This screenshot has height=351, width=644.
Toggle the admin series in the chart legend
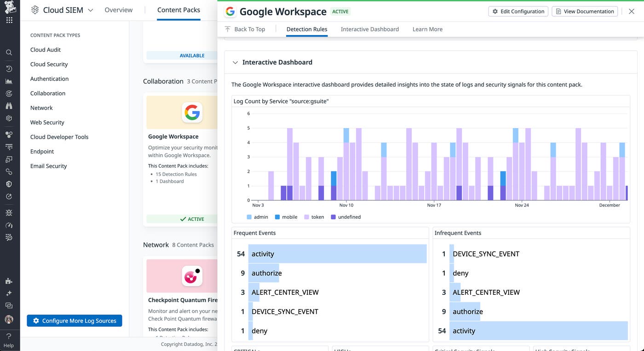[258, 216]
